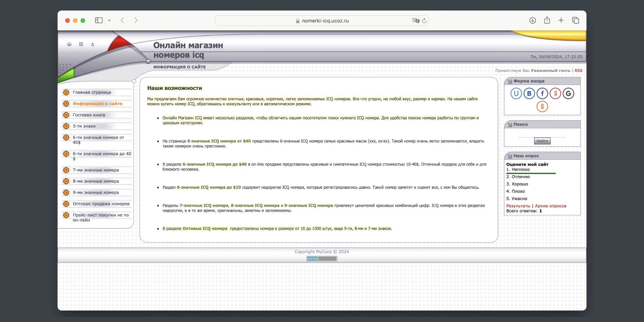Click Safari address bar URL
Screen dimensions: 644x322
coord(325,21)
